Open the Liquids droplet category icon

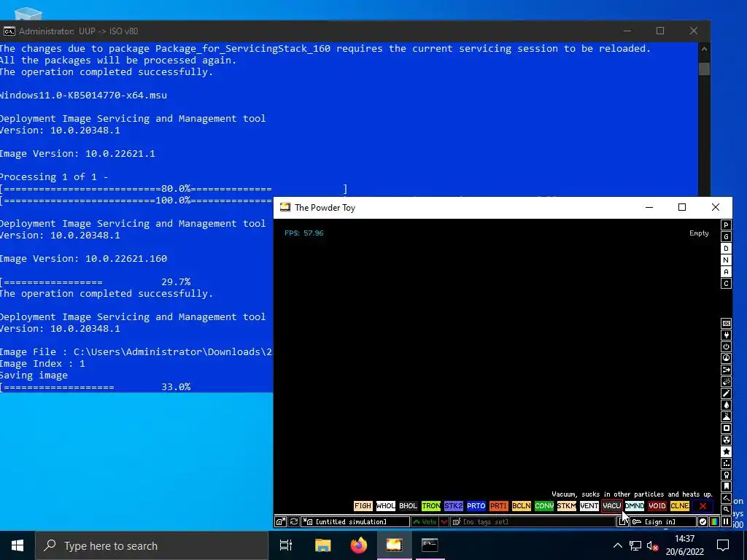(x=726, y=405)
